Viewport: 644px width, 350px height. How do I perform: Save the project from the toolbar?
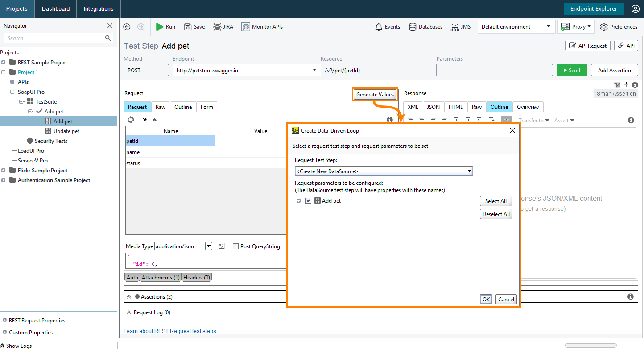click(194, 27)
